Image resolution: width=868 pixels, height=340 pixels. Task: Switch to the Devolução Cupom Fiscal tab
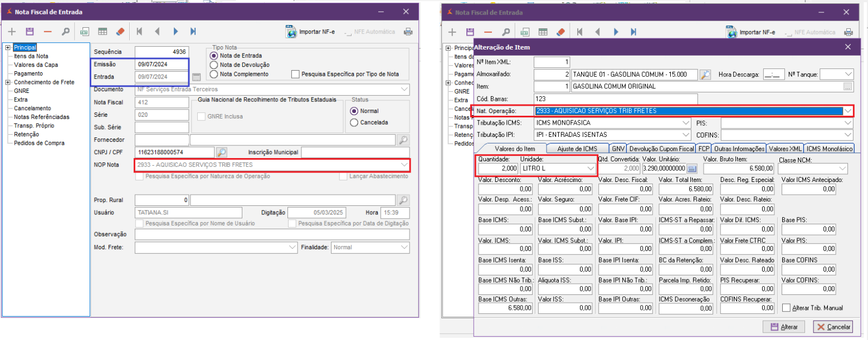point(662,149)
